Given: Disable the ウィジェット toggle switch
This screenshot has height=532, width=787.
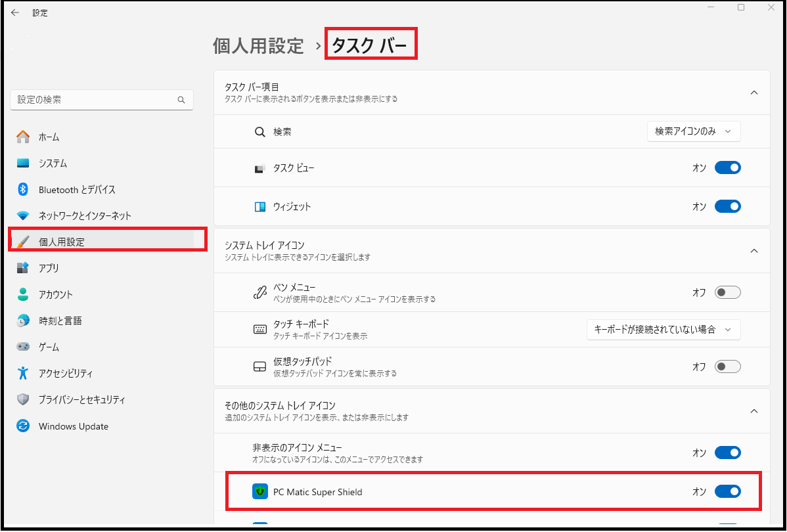Looking at the screenshot, I should pos(727,206).
